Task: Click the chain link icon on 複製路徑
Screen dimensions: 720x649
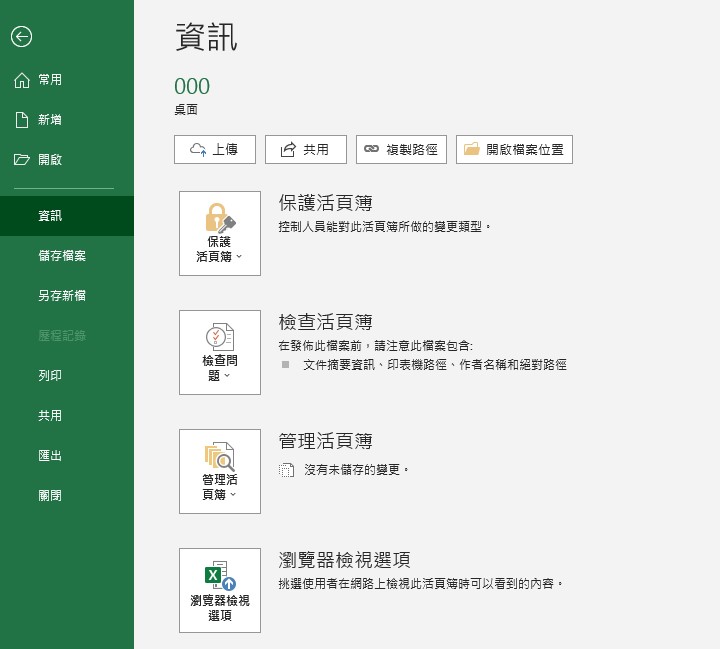Action: click(x=371, y=150)
